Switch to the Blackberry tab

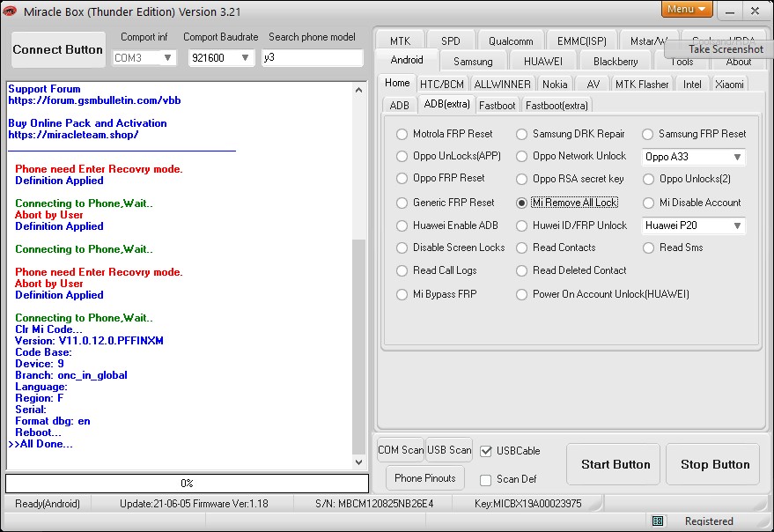click(x=616, y=62)
